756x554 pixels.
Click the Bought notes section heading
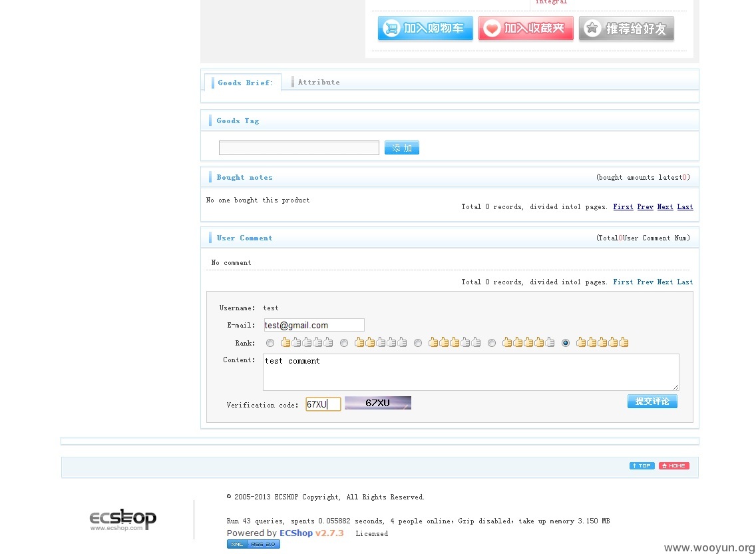244,178
